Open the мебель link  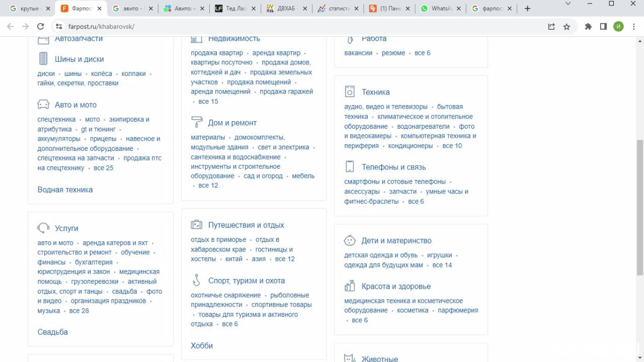click(x=303, y=176)
